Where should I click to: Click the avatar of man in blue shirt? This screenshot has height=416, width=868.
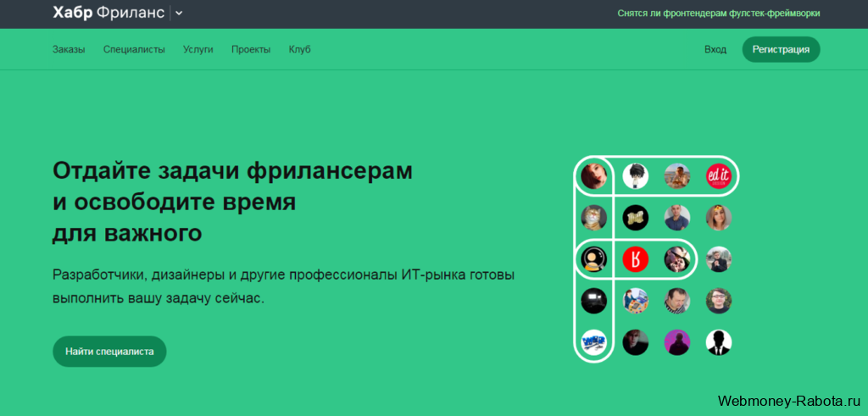coord(677,218)
